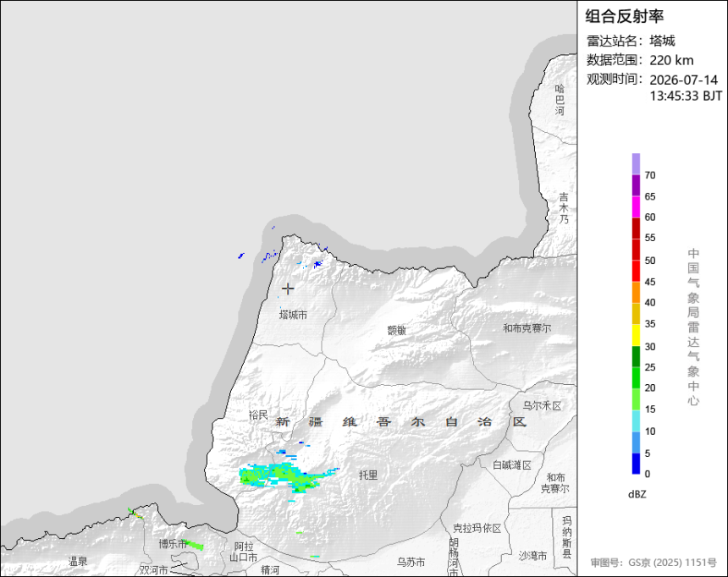Click the 吉木乃 label

(564, 208)
